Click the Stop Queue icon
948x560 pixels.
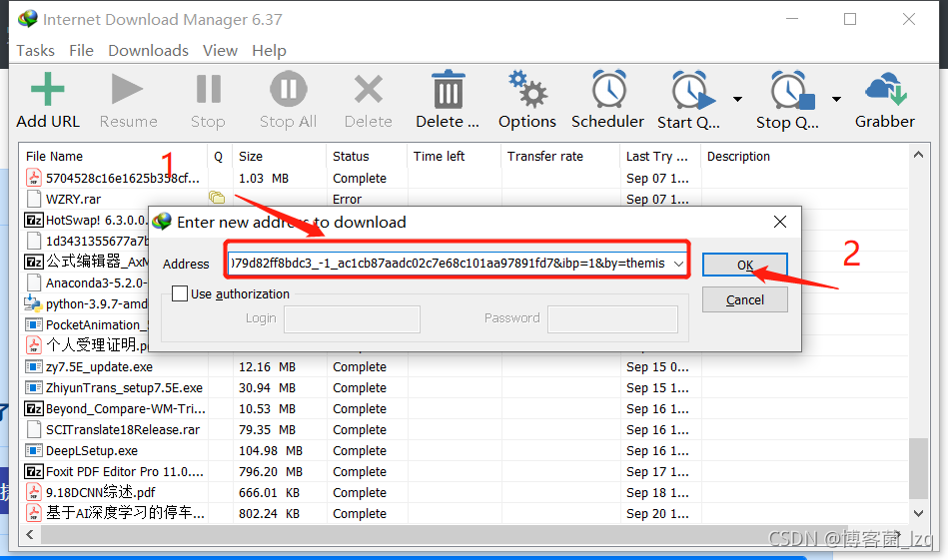pos(792,91)
